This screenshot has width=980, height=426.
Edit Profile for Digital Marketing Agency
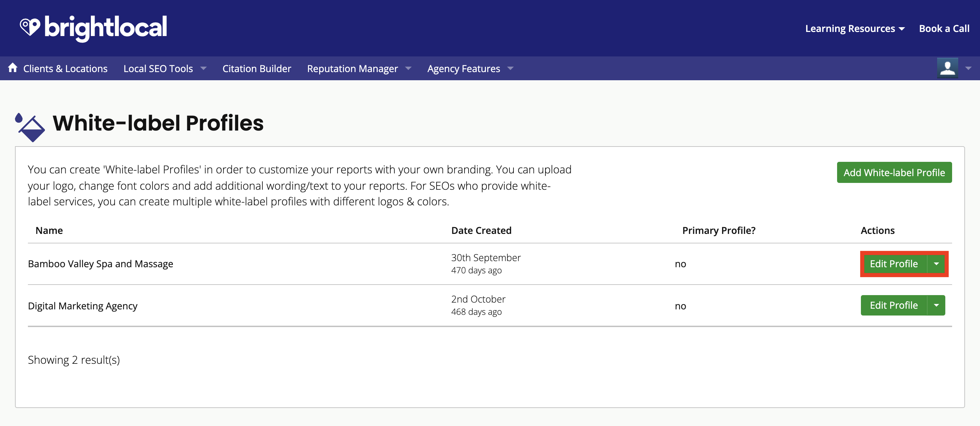point(894,305)
